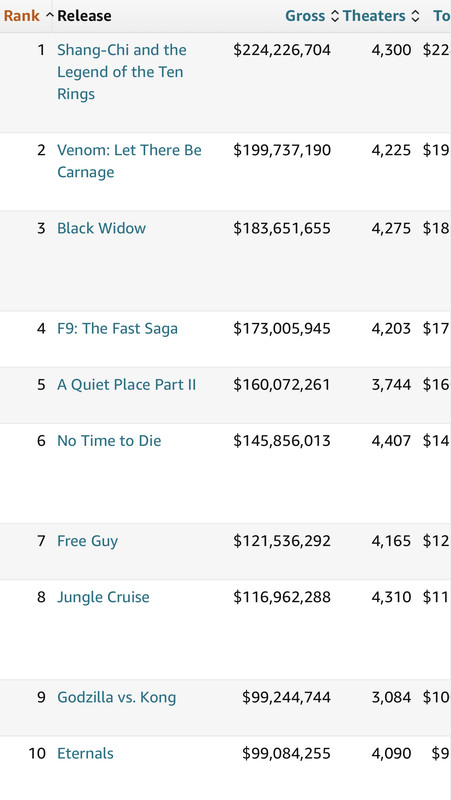Viewport: 451px width, 800px height.
Task: Open A Quiet Place Part II link
Action: pos(127,384)
